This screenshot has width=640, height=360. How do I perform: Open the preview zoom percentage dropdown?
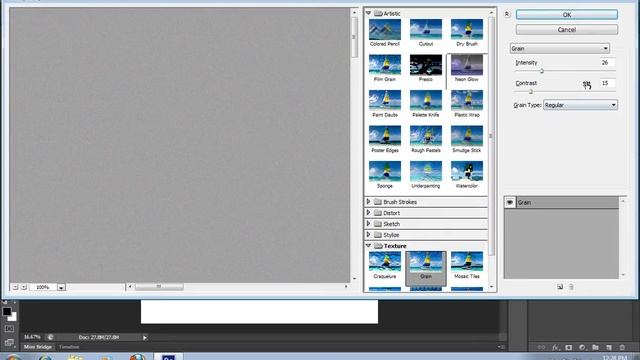click(61, 287)
